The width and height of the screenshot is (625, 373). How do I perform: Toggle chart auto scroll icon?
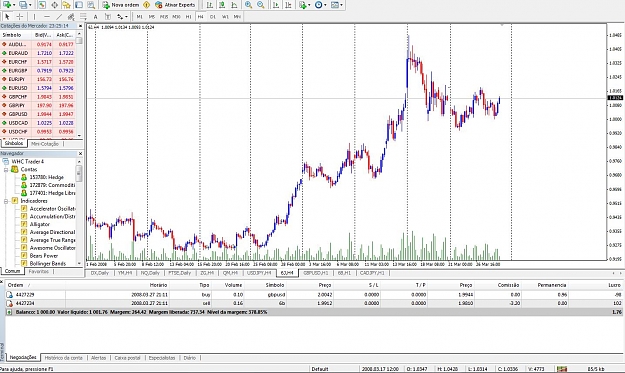pos(275,5)
